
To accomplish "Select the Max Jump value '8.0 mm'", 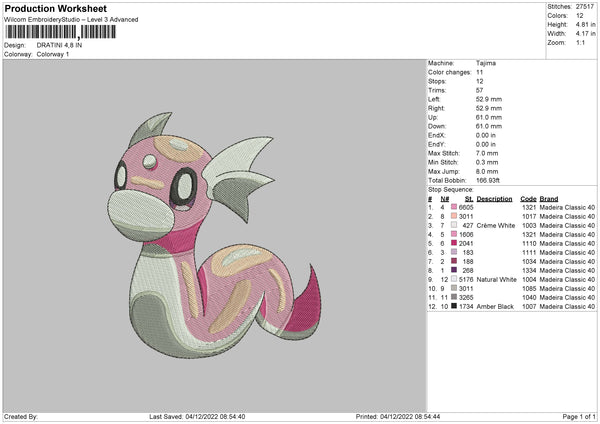I will click(487, 171).
